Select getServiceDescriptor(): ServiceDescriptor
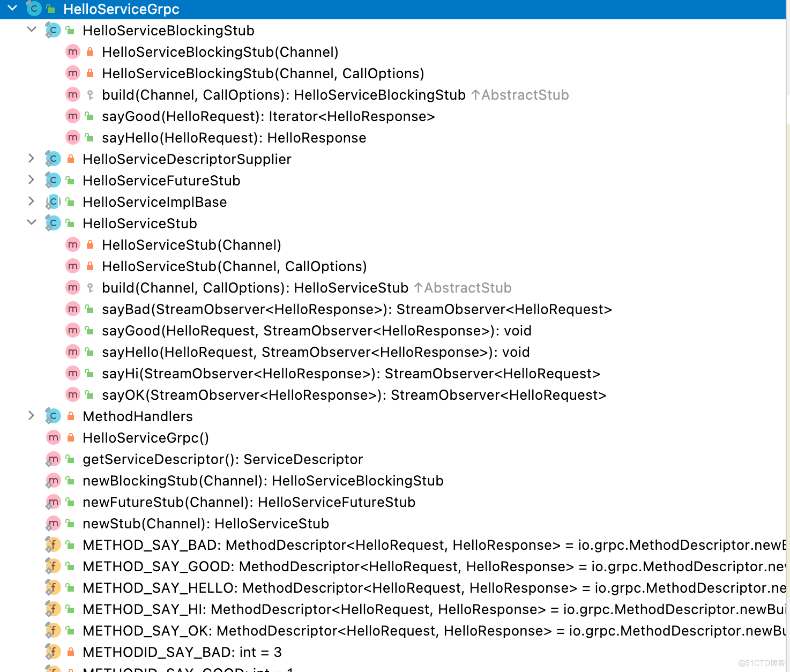Screen dimensions: 790x672 point(393,459)
